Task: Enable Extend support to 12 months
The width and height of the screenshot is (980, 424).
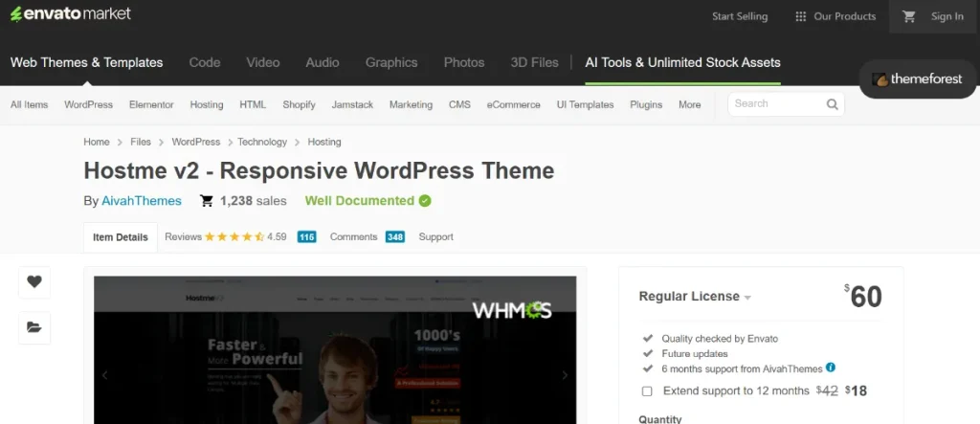Action: 647,391
